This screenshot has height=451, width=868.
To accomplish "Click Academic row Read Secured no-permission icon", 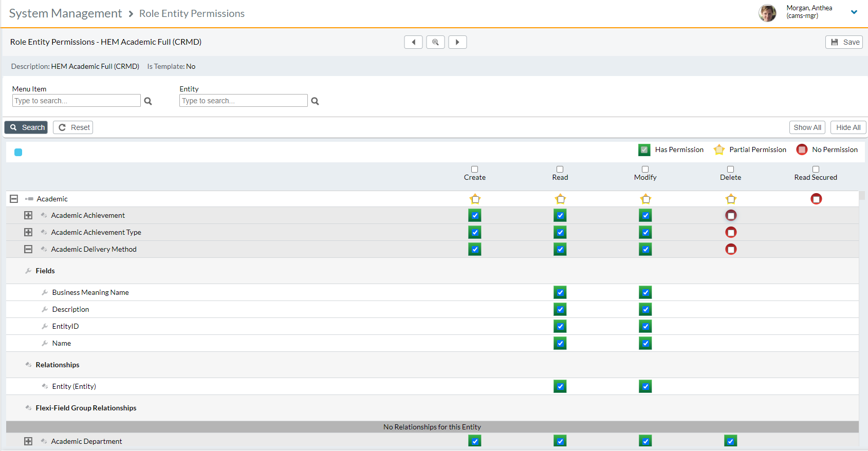I will tap(816, 199).
